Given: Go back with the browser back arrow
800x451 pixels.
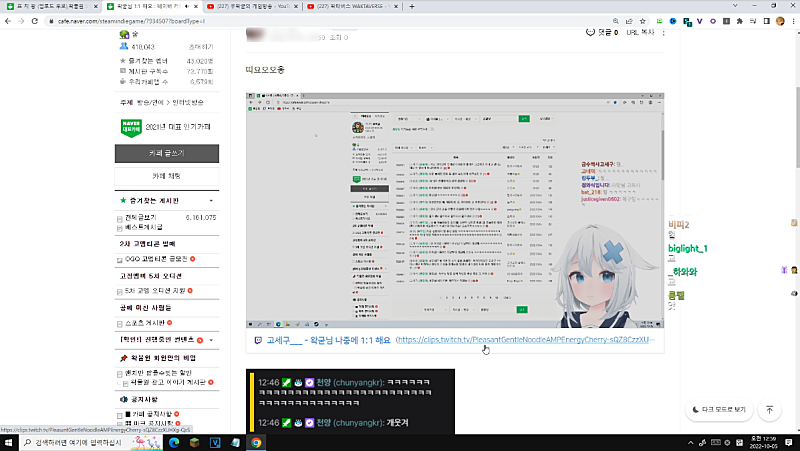Looking at the screenshot, I should tap(8, 21).
